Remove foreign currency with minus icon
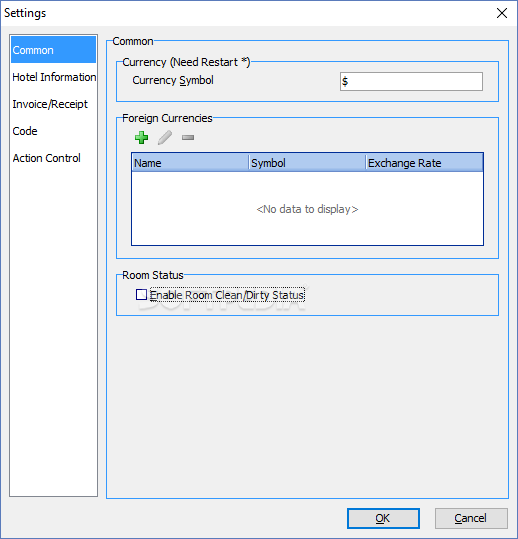 (188, 138)
